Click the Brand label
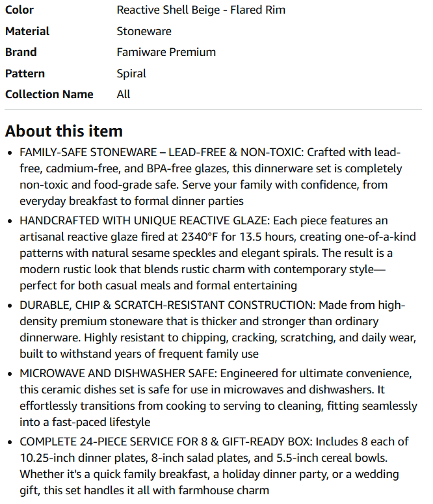The height and width of the screenshot is (504, 433). (21, 52)
